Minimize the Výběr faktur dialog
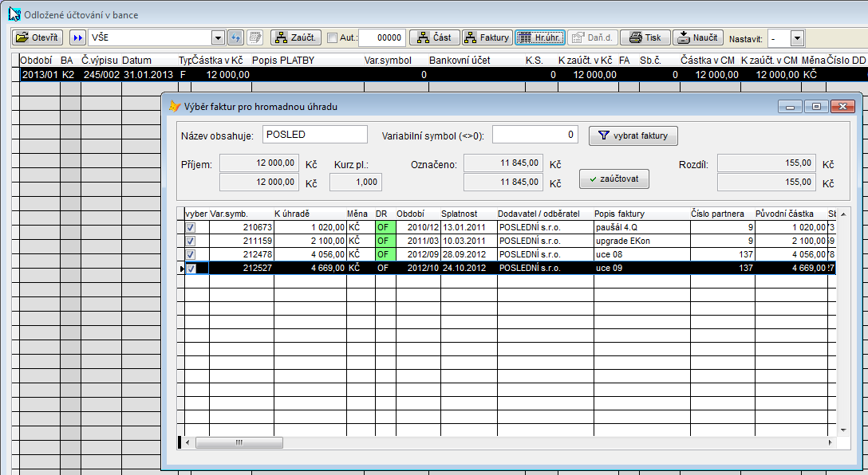Image resolution: width=868 pixels, height=475 pixels. [x=790, y=106]
